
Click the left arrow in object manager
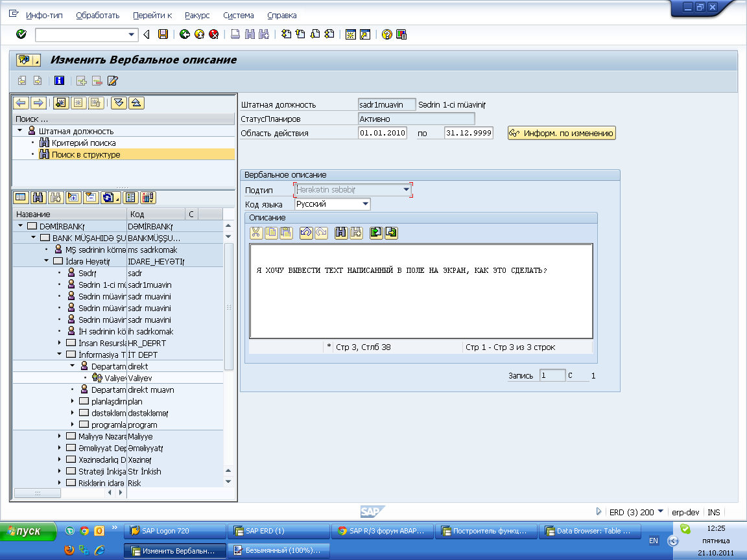[21, 103]
